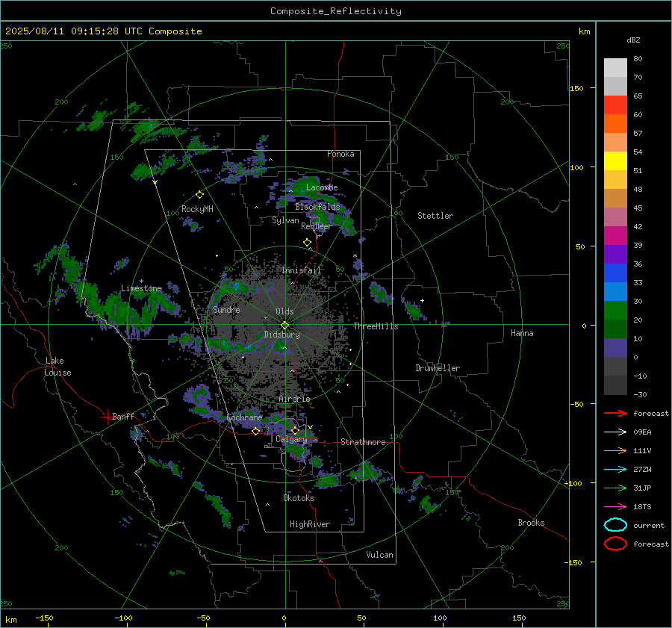Select the bright green 20–30 dBZ swatch
The width and height of the screenshot is (672, 628).
(x=615, y=311)
